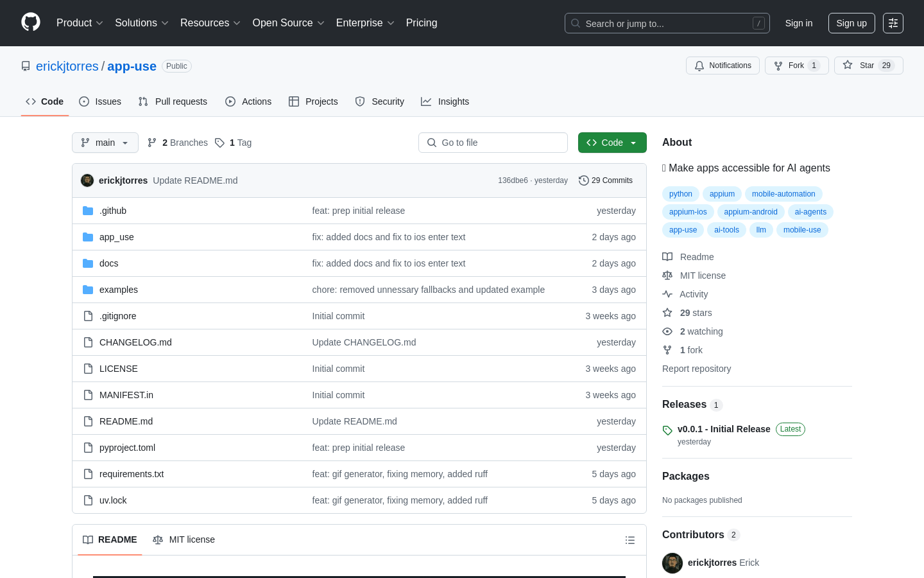Open the app_use folder
Screen dimensions: 924x578
[117, 237]
